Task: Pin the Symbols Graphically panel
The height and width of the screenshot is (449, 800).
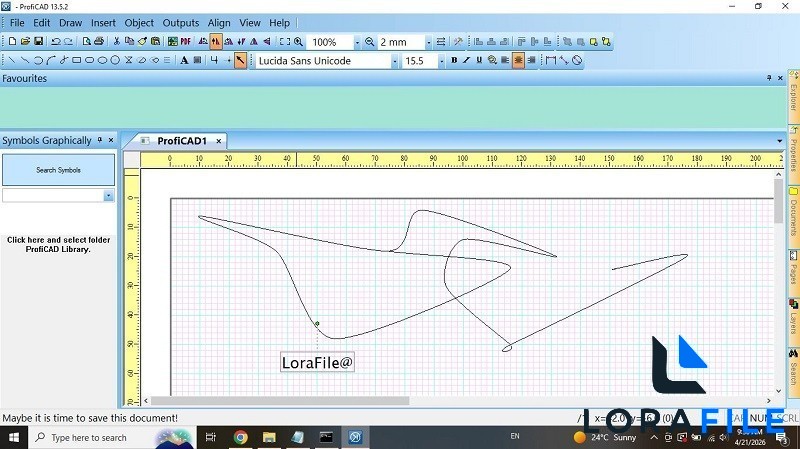Action: 100,140
